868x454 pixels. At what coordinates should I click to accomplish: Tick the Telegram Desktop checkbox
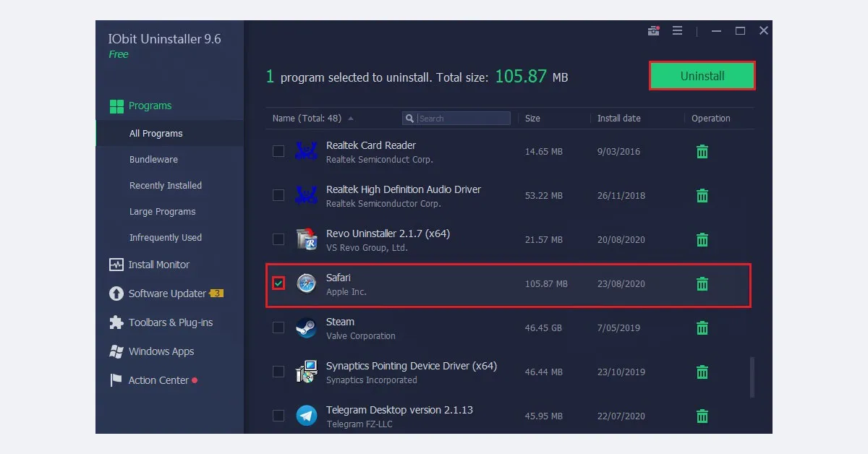(x=278, y=416)
